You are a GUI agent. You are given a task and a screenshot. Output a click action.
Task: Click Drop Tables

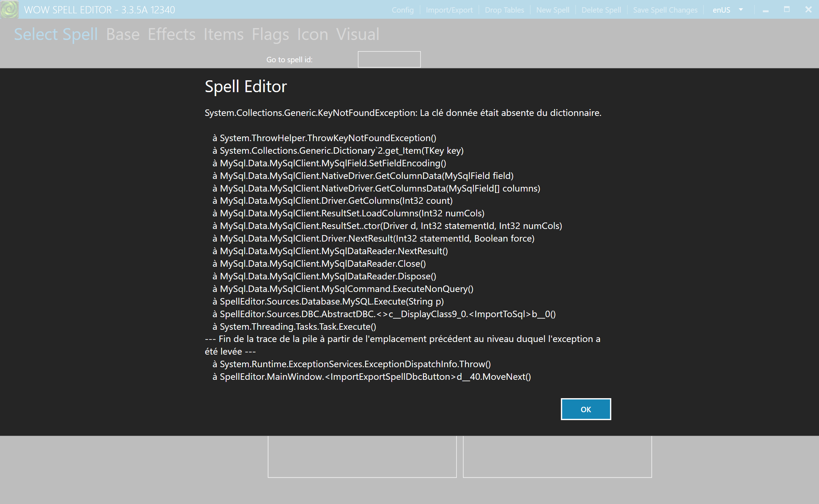pos(504,10)
